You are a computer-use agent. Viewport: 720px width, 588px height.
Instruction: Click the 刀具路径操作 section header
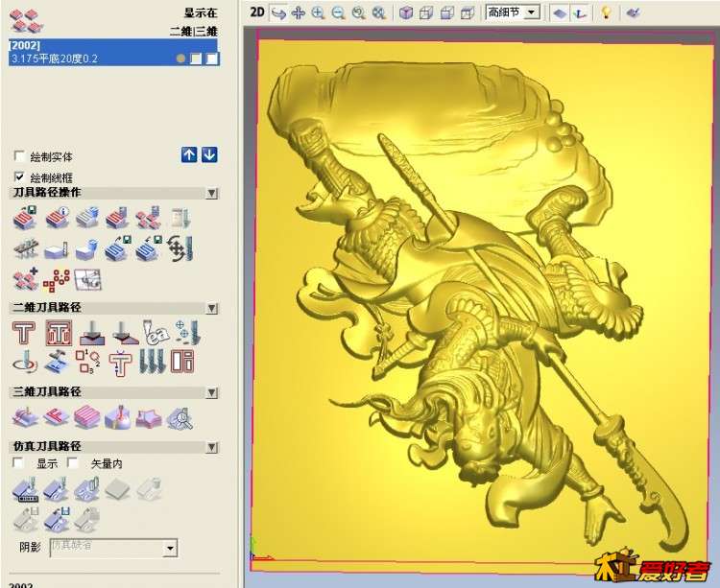coord(114,193)
